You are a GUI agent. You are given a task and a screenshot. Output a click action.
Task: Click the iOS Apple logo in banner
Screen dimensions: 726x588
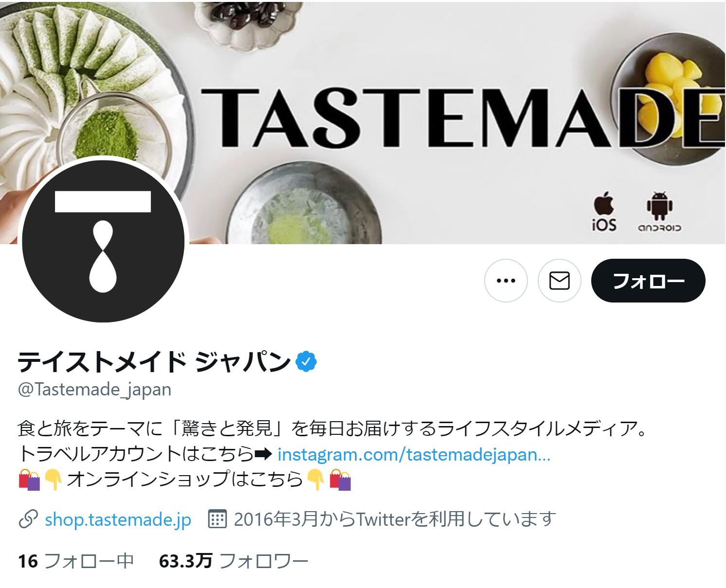604,212
